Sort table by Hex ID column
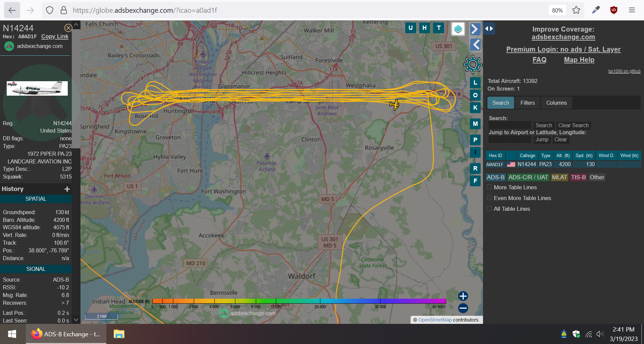This screenshot has width=644, height=344. [x=495, y=155]
